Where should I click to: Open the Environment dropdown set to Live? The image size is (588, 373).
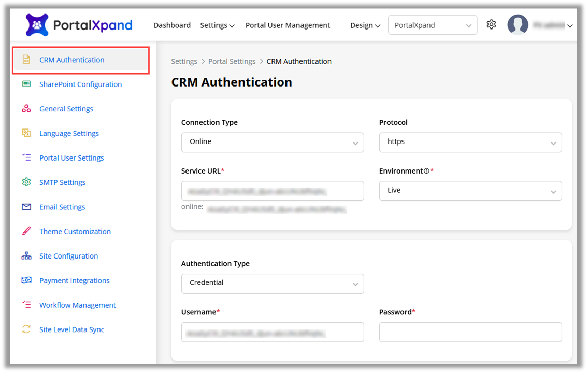pyautogui.click(x=470, y=191)
